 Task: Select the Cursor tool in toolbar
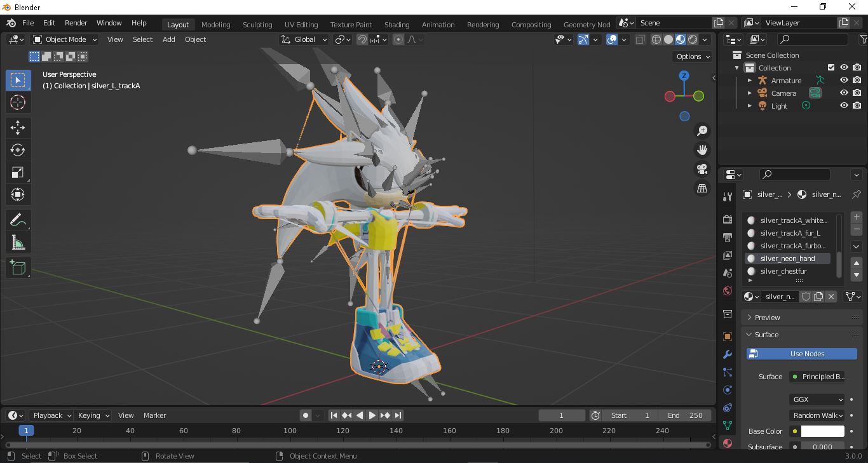coord(18,102)
